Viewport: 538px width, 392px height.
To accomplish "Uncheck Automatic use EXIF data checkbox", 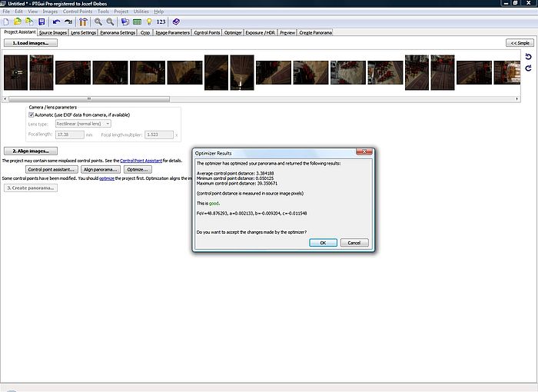I will pyautogui.click(x=32, y=115).
